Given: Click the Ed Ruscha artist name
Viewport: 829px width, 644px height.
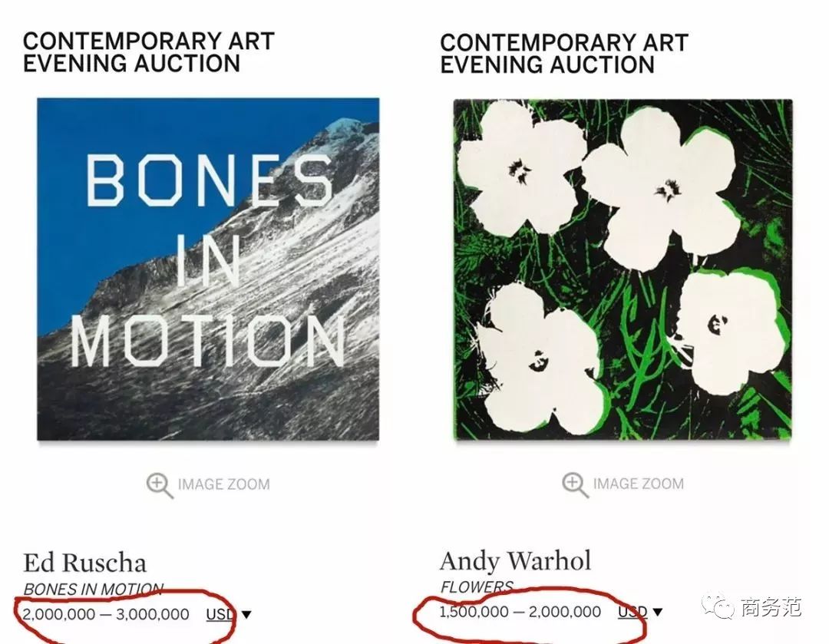Looking at the screenshot, I should click(x=84, y=563).
